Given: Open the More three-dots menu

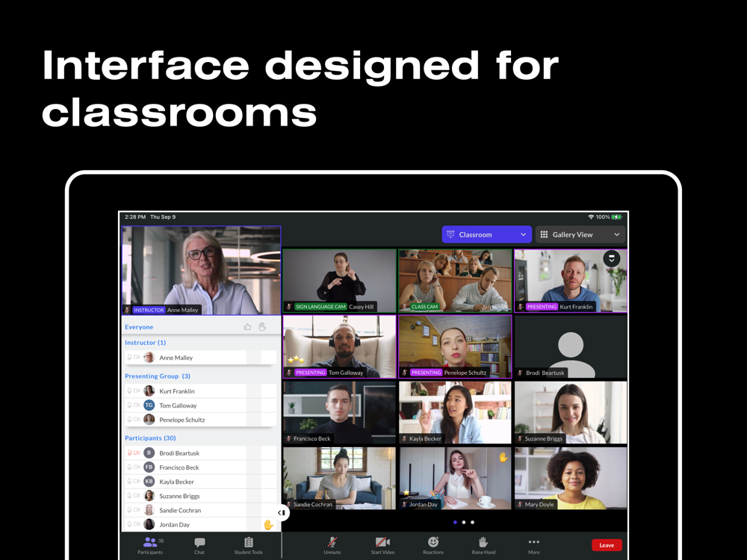Looking at the screenshot, I should 534,542.
